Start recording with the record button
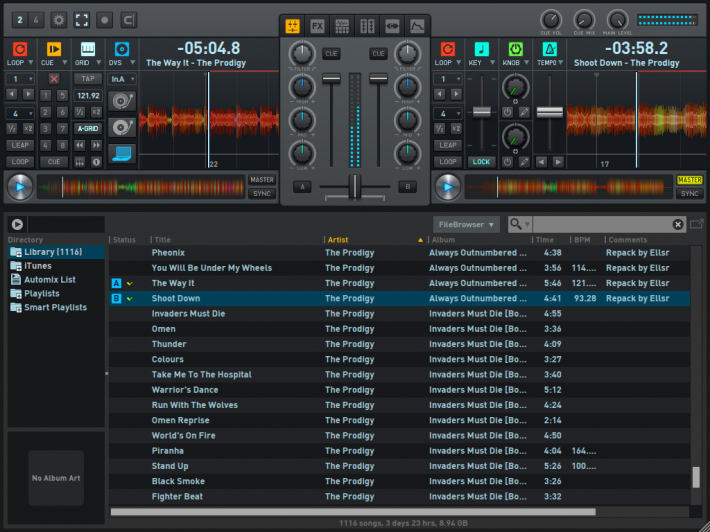Screen dimensions: 710x532 click(x=105, y=20)
